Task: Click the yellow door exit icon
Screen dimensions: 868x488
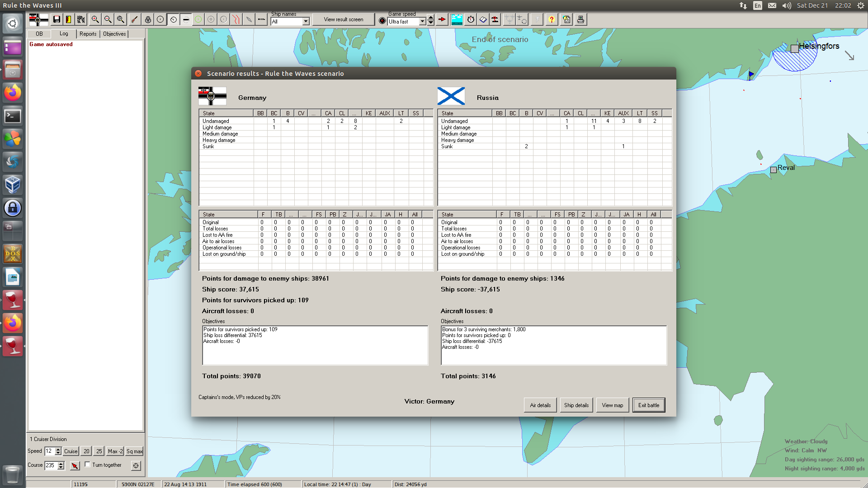Action: (68, 19)
